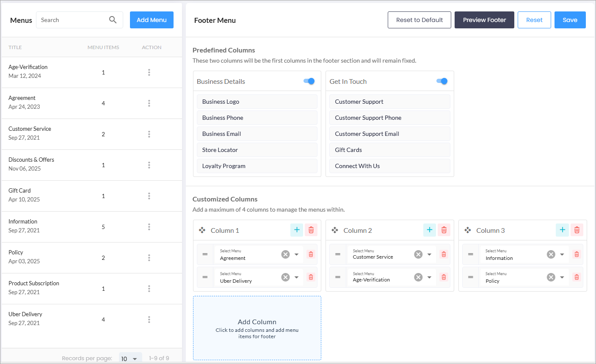Remove the Policy row with its trash icon
596x364 pixels.
click(576, 277)
